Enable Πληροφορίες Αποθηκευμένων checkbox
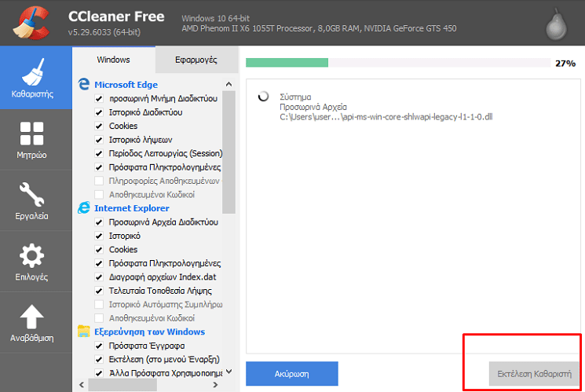 [x=99, y=181]
